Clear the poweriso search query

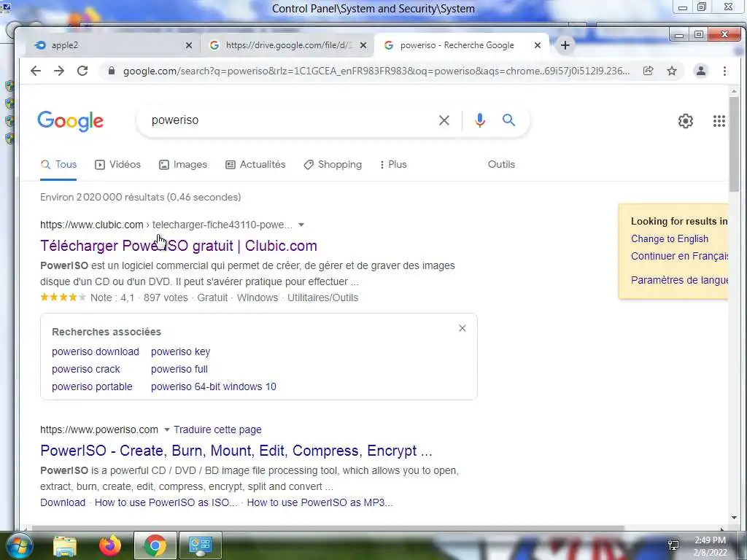(444, 120)
